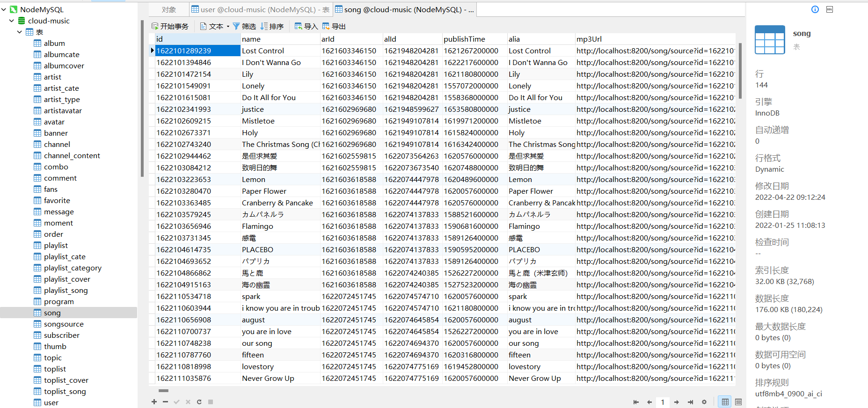Switch to form view
Image resolution: width=868 pixels, height=408 pixels.
pyautogui.click(x=738, y=402)
